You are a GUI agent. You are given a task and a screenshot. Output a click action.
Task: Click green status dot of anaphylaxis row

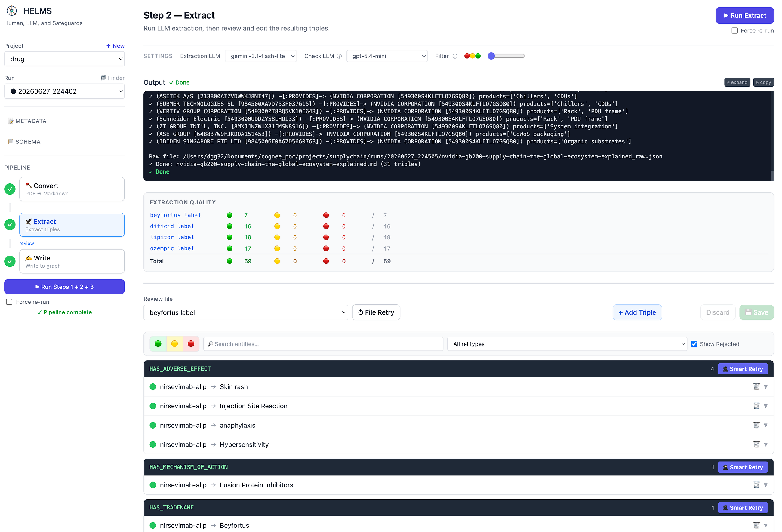pos(153,425)
